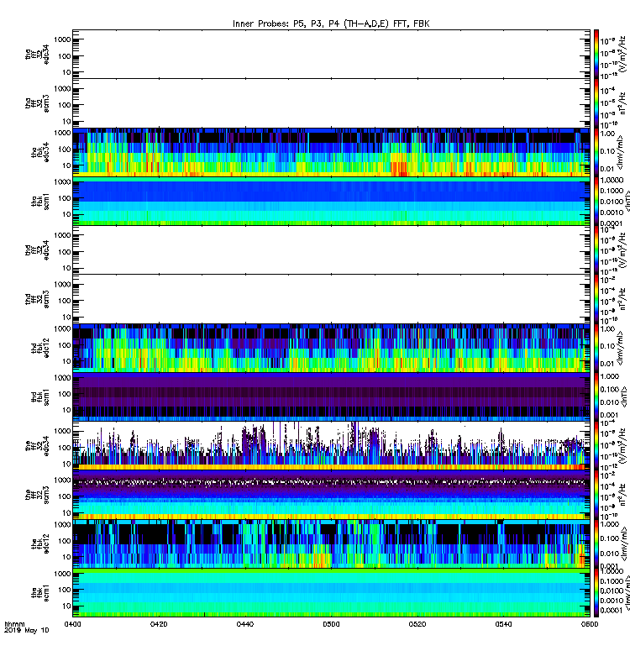The width and height of the screenshot is (630, 672).
Task: Click the color bar beside the fbk edc12 panel
Action: click(x=596, y=543)
